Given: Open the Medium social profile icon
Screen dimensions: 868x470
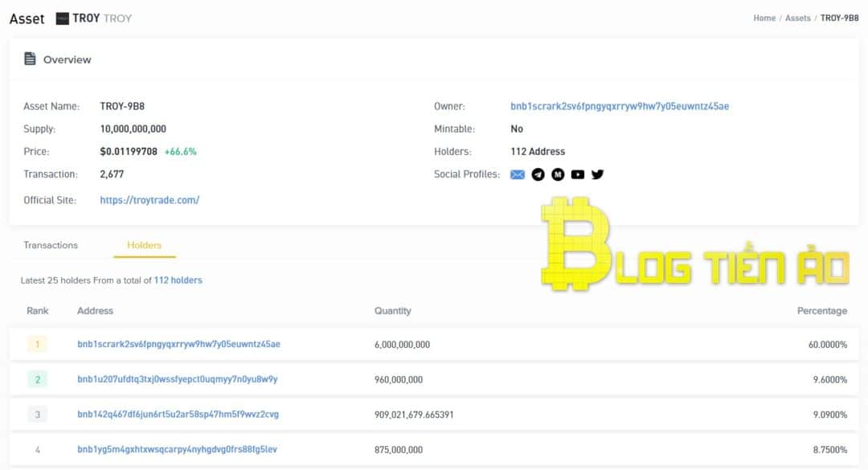Looking at the screenshot, I should pyautogui.click(x=558, y=174).
